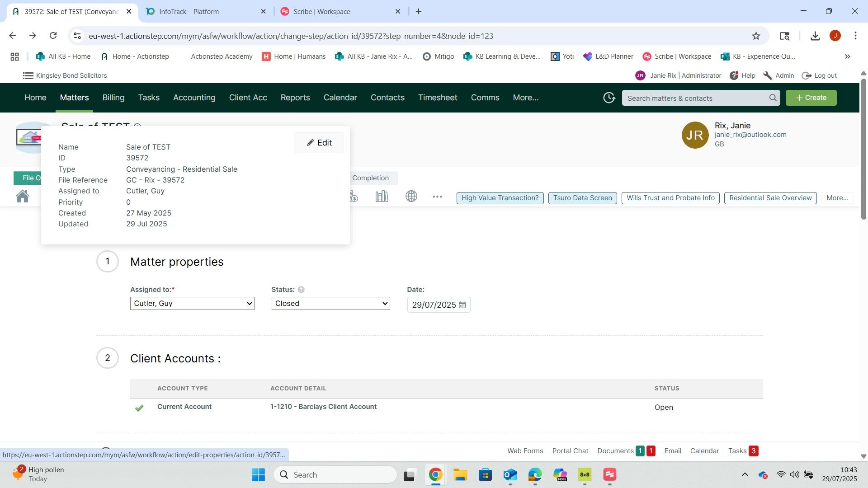868x488 pixels.
Task: Switch to the InfoTrack – Platform browser tab
Action: click(x=189, y=11)
